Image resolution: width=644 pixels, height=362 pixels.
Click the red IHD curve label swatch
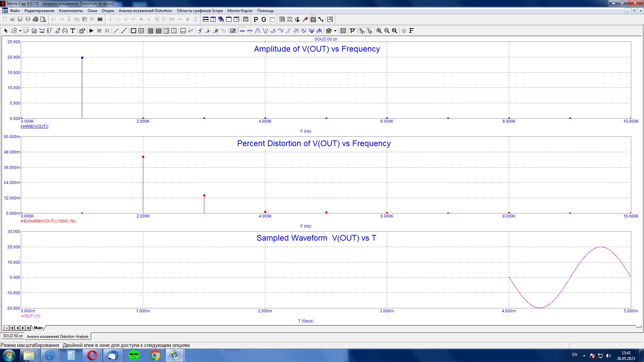coord(48,221)
